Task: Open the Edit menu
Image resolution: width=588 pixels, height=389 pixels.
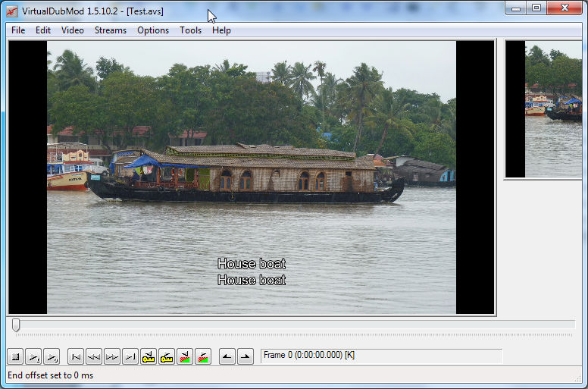Action: pos(43,30)
